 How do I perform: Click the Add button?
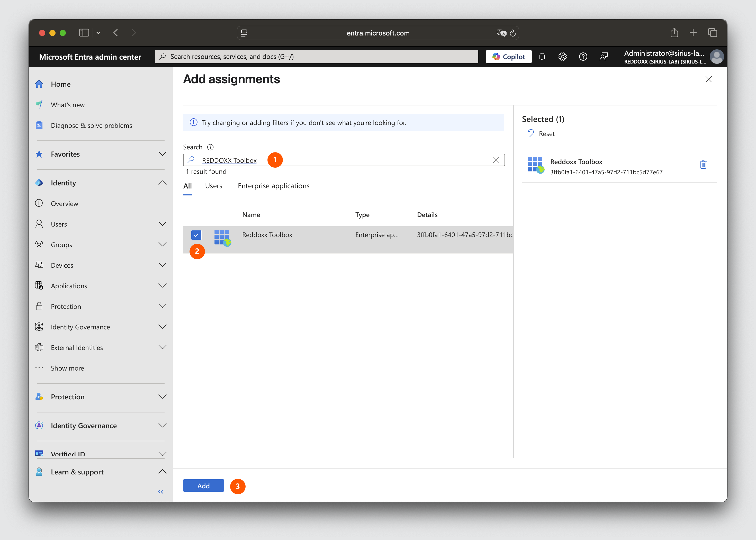click(203, 486)
